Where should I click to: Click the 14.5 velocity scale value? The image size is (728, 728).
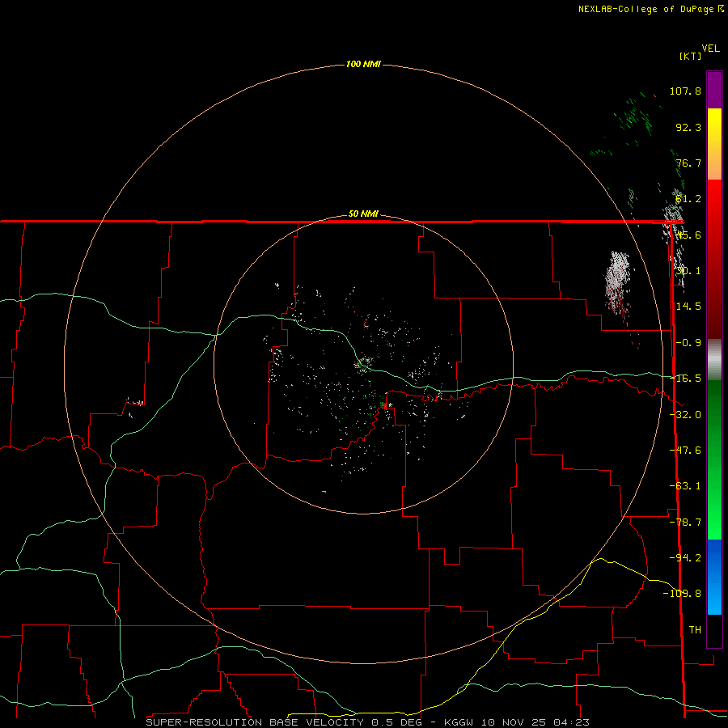coord(688,307)
